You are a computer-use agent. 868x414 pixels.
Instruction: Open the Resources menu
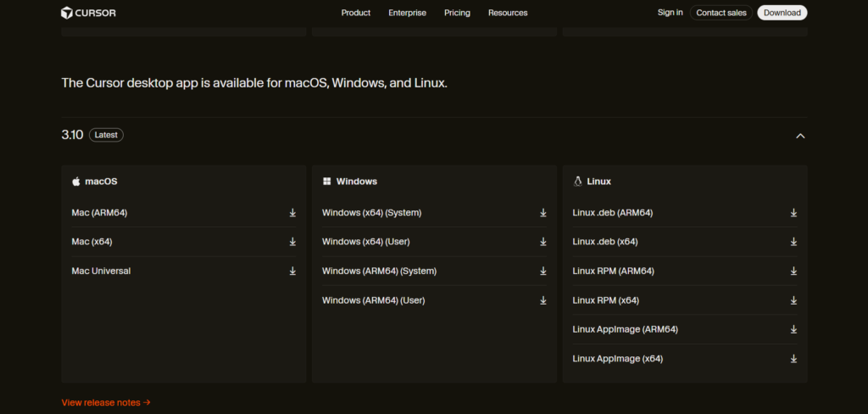coord(508,13)
